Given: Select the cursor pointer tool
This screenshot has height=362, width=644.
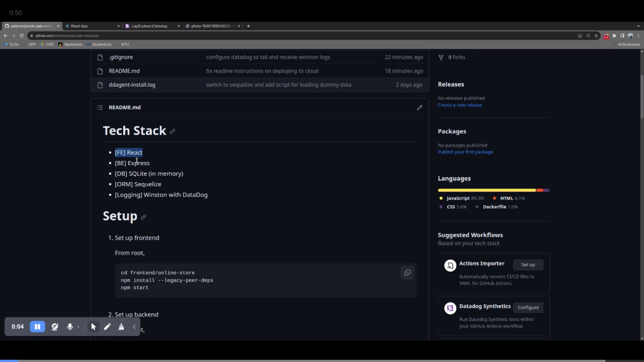Looking at the screenshot, I should (94, 326).
